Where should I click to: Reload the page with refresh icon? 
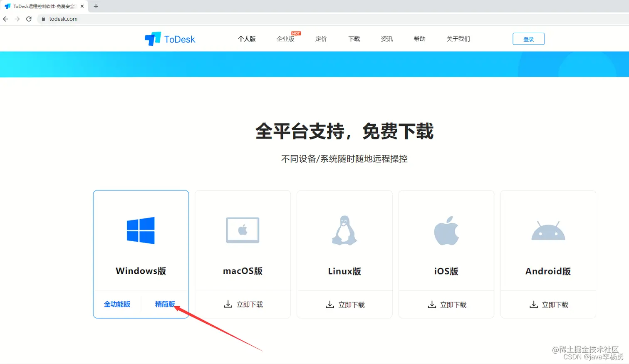29,19
